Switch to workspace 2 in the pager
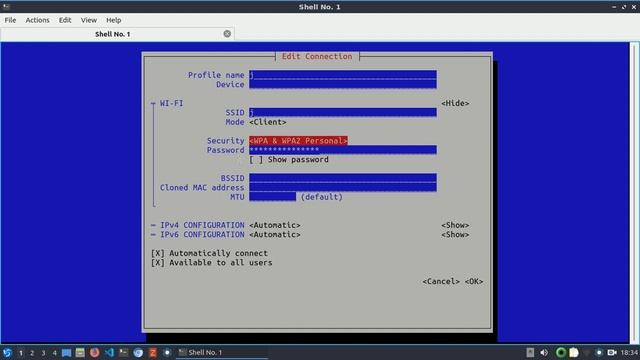Screen dimensions: 640x360 click(x=32, y=353)
